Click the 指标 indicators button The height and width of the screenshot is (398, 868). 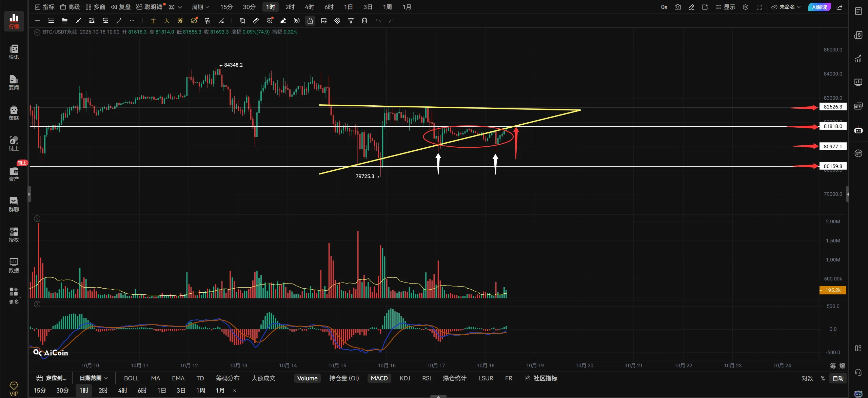[45, 7]
